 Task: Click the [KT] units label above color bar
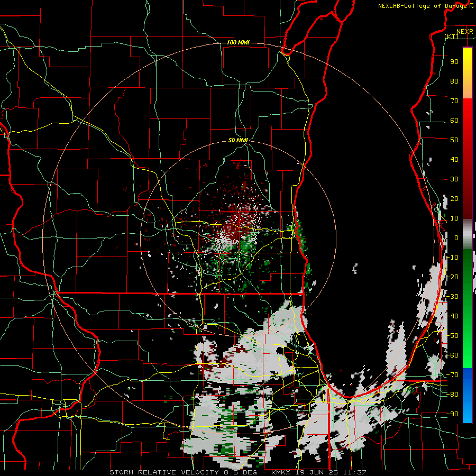pos(451,36)
